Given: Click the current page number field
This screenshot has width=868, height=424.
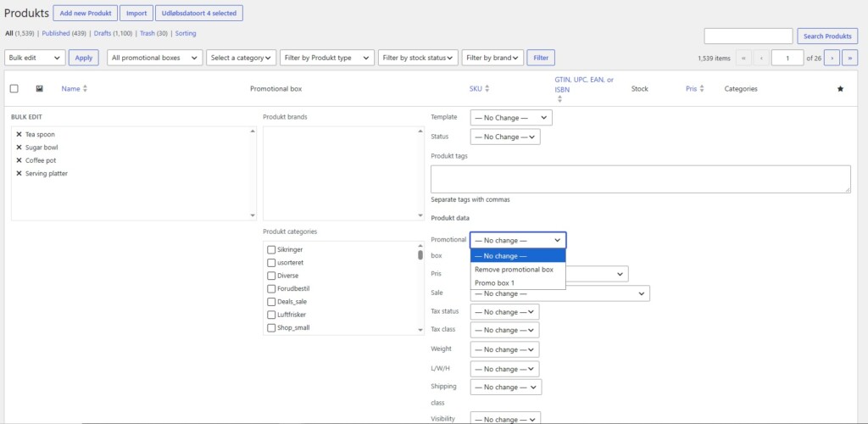Looking at the screenshot, I should [787, 58].
